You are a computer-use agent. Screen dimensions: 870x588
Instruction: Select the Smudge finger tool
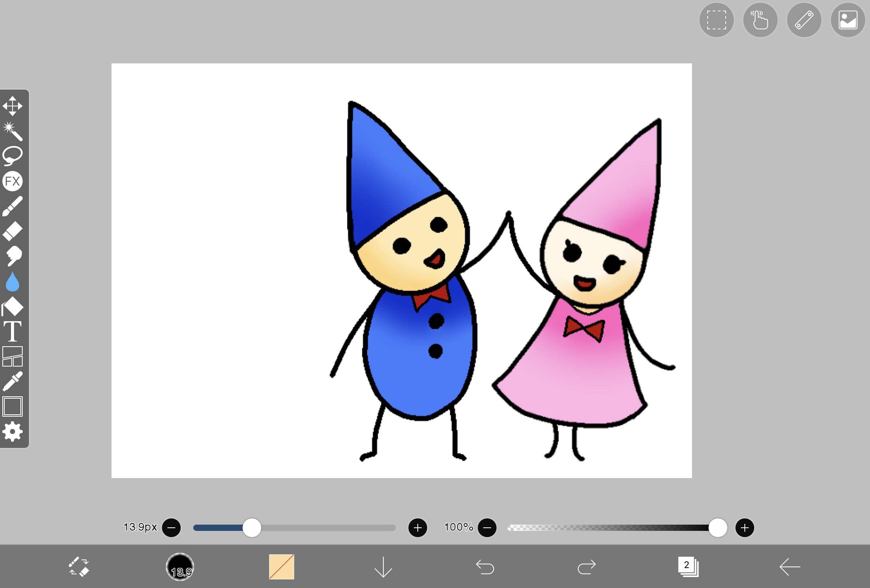(x=13, y=256)
